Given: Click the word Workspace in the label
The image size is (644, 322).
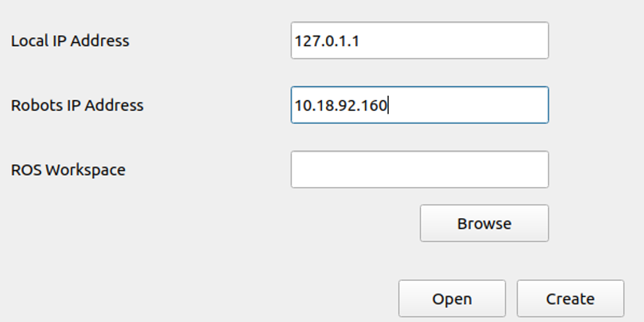Looking at the screenshot, I should (85, 171).
